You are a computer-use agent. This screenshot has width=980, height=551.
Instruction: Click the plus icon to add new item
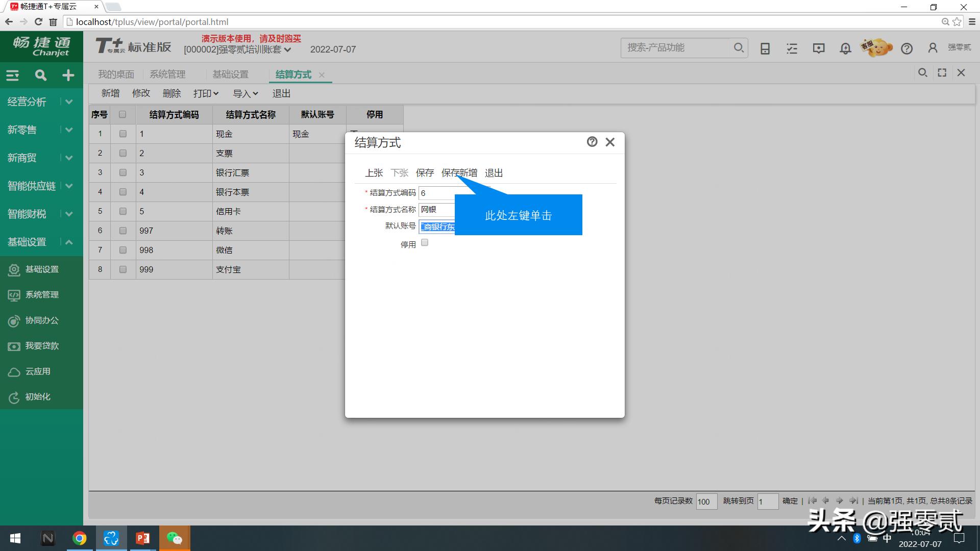(68, 75)
